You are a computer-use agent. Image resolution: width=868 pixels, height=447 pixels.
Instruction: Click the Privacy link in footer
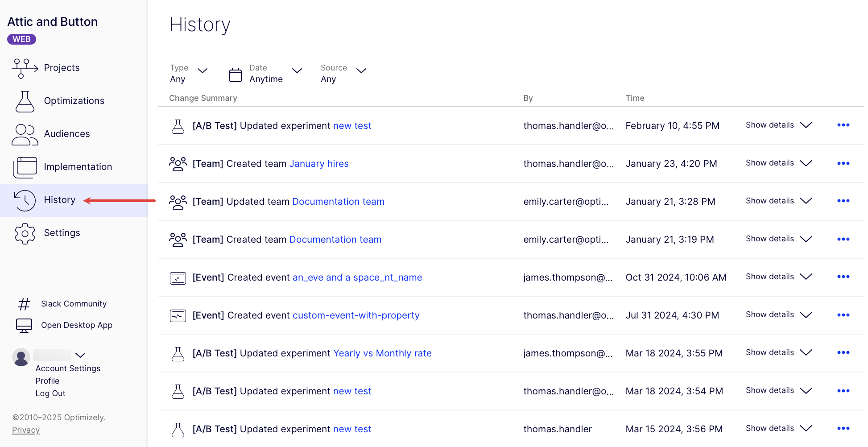(x=26, y=430)
